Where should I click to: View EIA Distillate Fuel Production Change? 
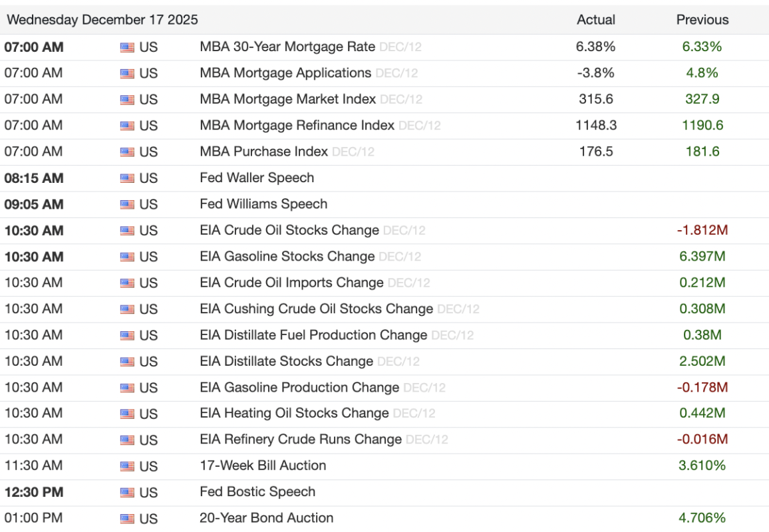point(313,335)
